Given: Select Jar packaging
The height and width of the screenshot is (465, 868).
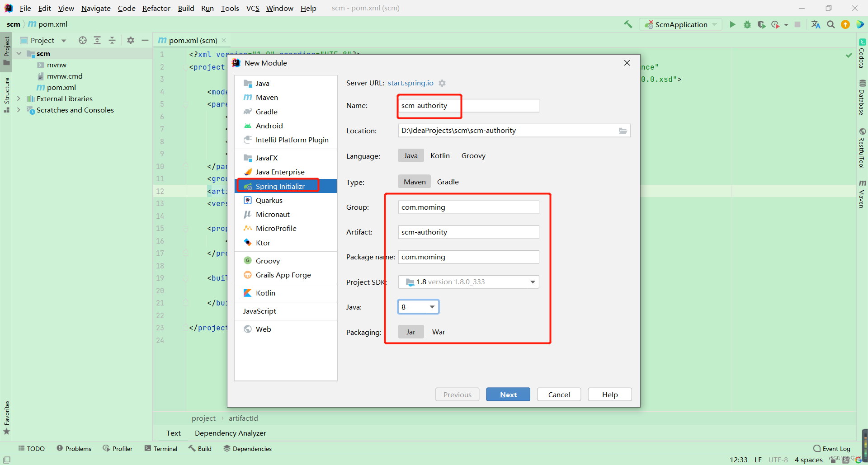Looking at the screenshot, I should pos(410,332).
